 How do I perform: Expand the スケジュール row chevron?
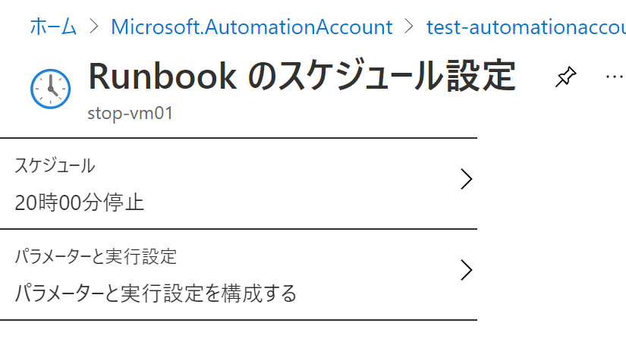pos(467,179)
